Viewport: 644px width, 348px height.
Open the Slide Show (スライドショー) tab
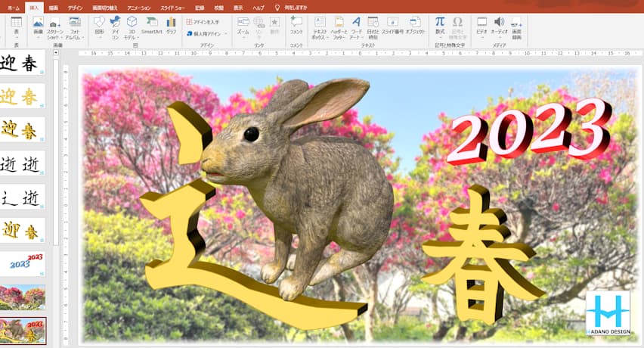172,8
